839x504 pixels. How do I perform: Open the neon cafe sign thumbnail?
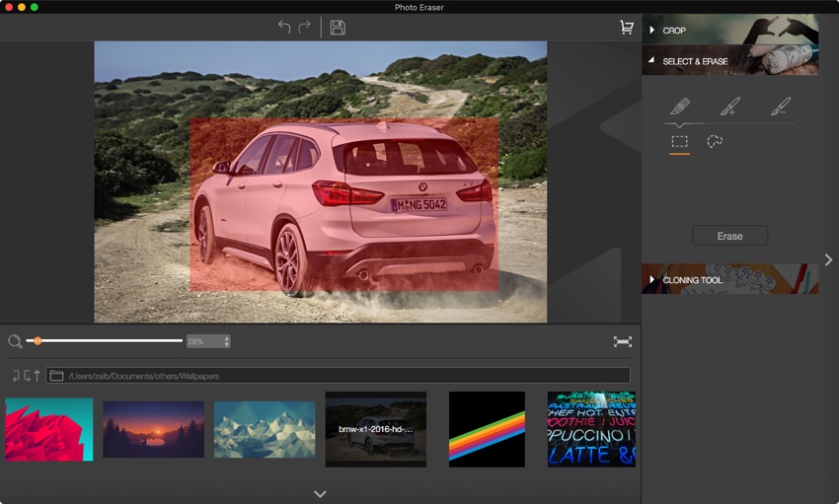pyautogui.click(x=591, y=429)
